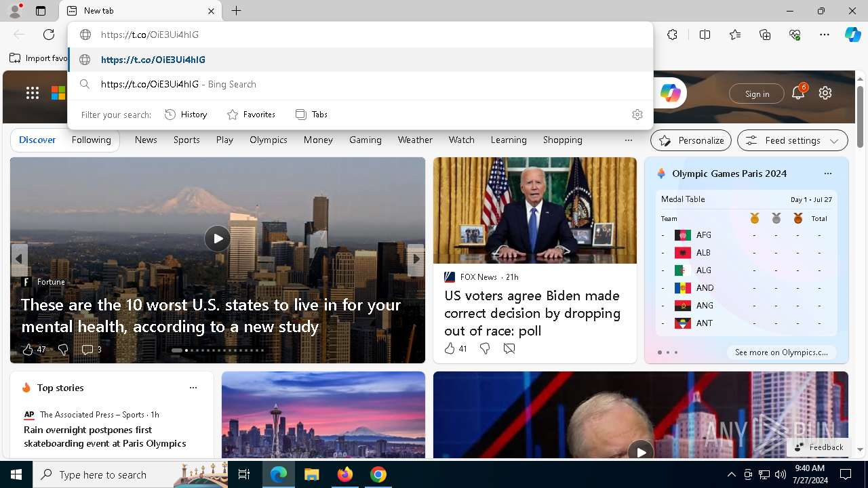Screen dimensions: 868x488
Task: Open Olympic Games card options menu
Action: click(827, 174)
